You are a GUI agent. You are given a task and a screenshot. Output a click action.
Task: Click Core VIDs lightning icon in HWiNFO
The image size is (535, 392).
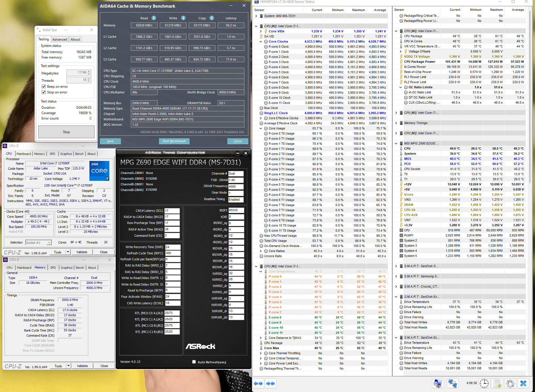[266, 31]
